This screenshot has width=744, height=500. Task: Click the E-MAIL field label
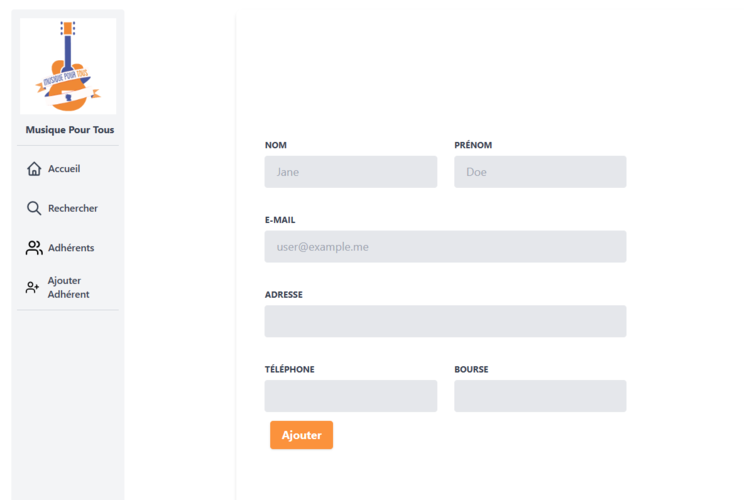280,220
